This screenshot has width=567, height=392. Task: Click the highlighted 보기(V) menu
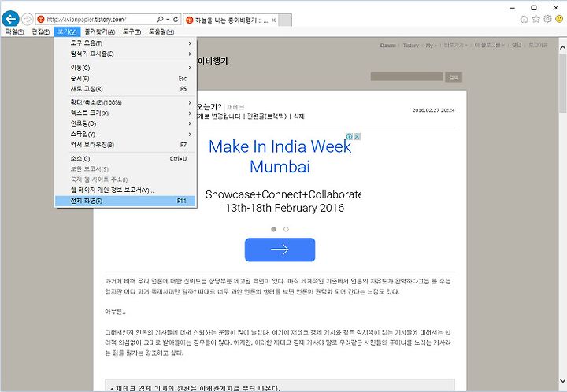coord(67,31)
